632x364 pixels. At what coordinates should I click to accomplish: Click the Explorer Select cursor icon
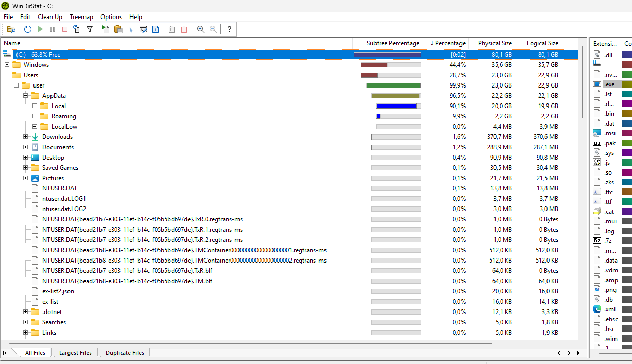(x=130, y=29)
